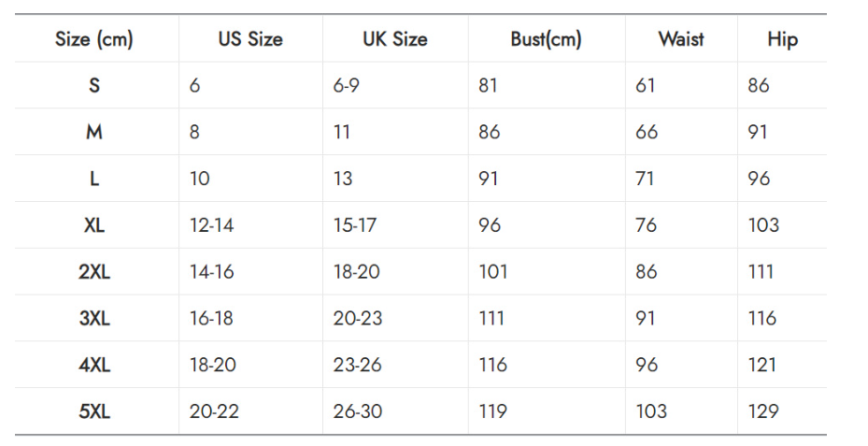Click US size 12-14 cell
The width and height of the screenshot is (868, 446).
click(x=211, y=225)
